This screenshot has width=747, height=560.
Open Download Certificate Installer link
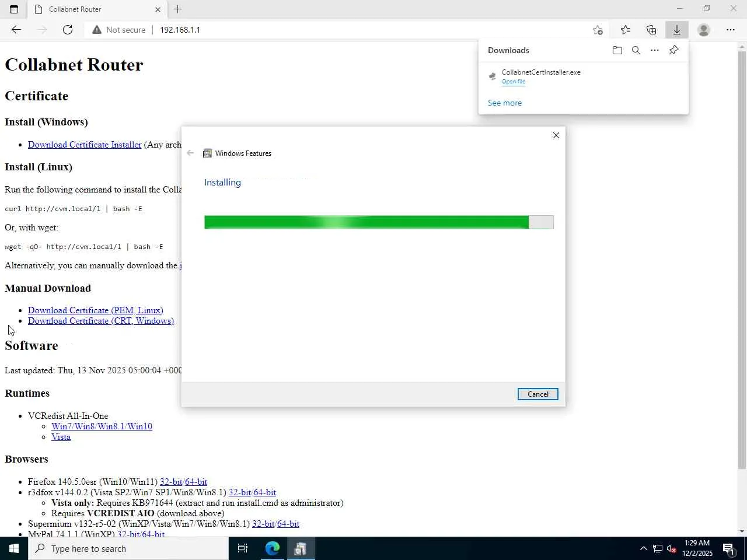coord(85,145)
